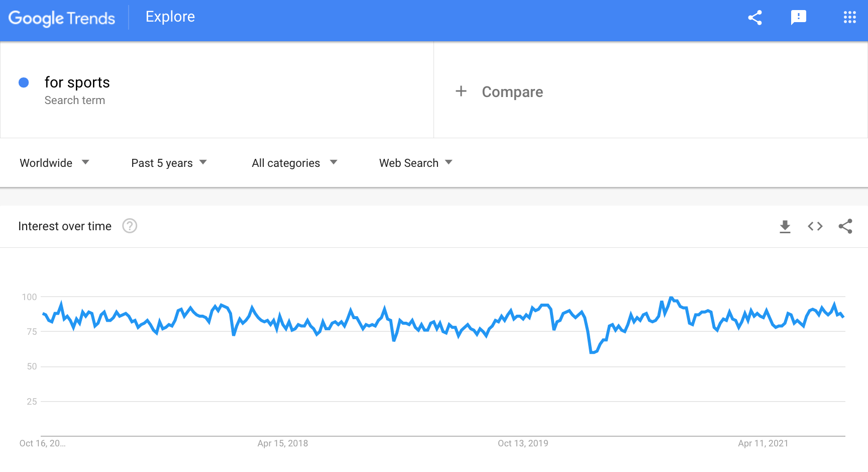
Task: Download the Interest over time data
Action: 785,227
